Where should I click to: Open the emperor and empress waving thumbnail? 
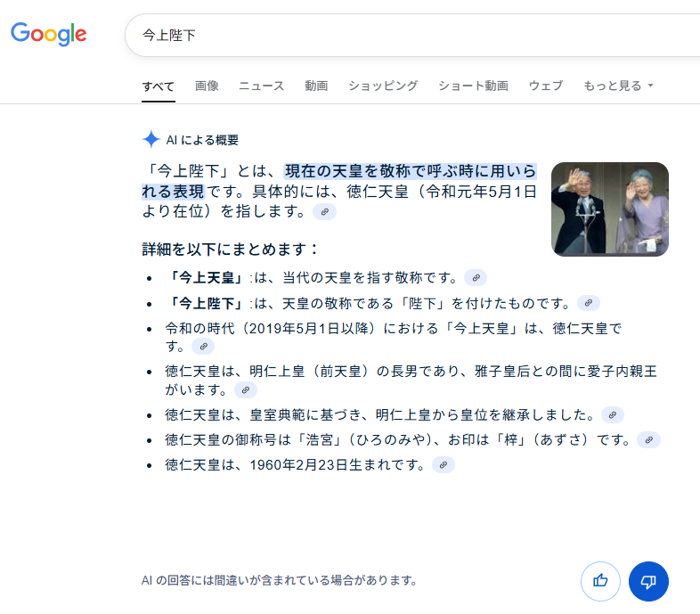[610, 209]
